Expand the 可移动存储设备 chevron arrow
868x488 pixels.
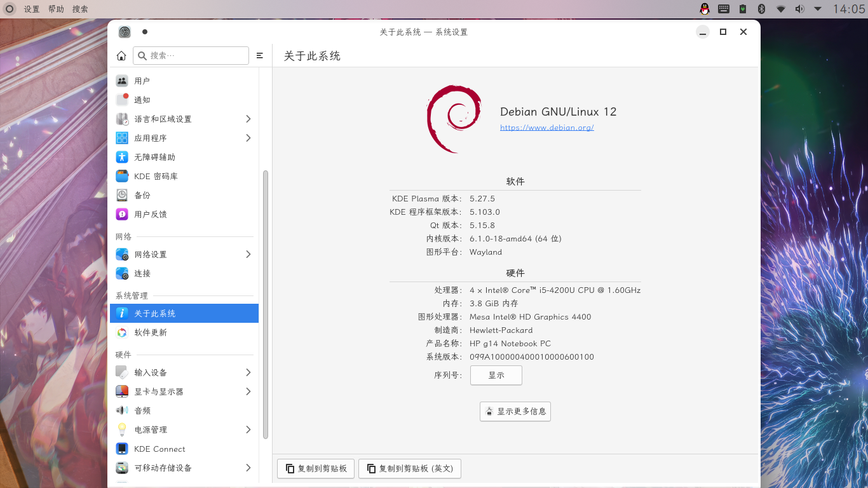click(248, 468)
